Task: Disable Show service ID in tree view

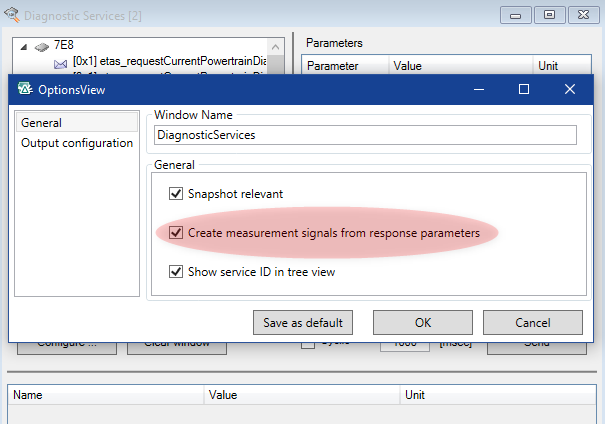Action: click(x=177, y=271)
